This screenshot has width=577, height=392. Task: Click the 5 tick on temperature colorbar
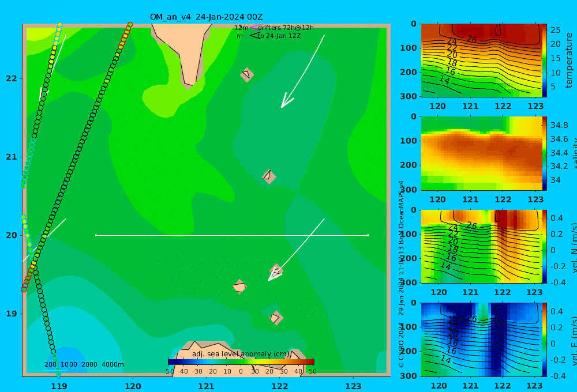553,87
